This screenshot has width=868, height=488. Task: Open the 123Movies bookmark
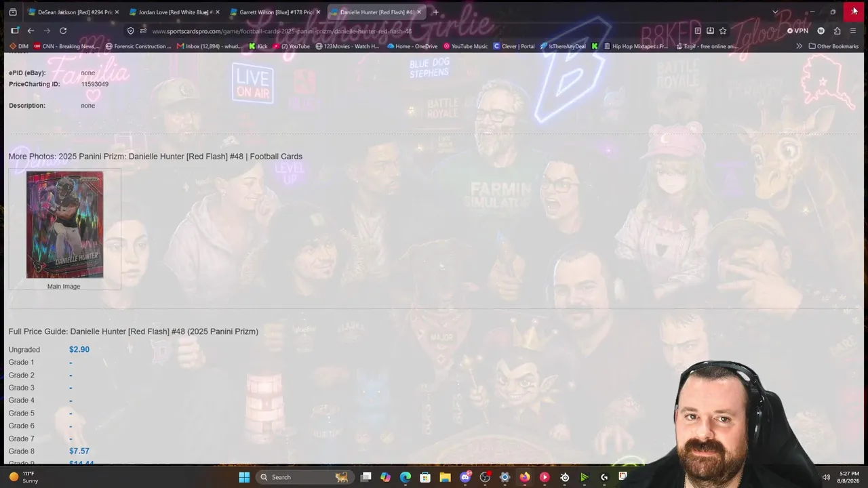[x=347, y=46]
